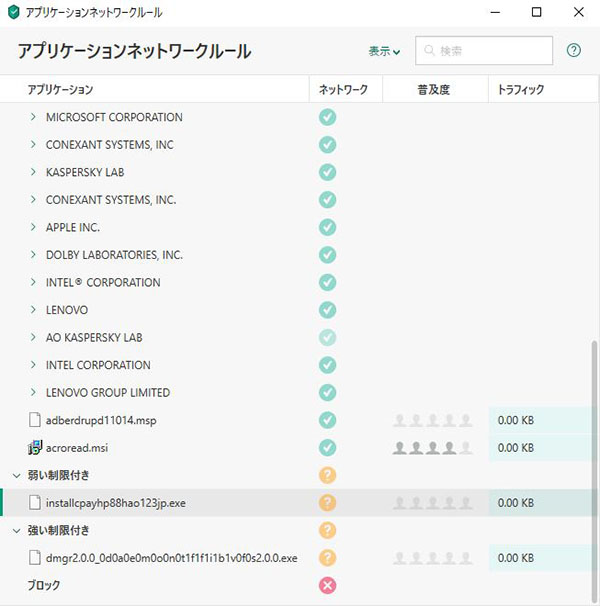The height and width of the screenshot is (606, 600).
Task: Click the file icon of dmgr2.0.0 exe
Action: click(35, 558)
